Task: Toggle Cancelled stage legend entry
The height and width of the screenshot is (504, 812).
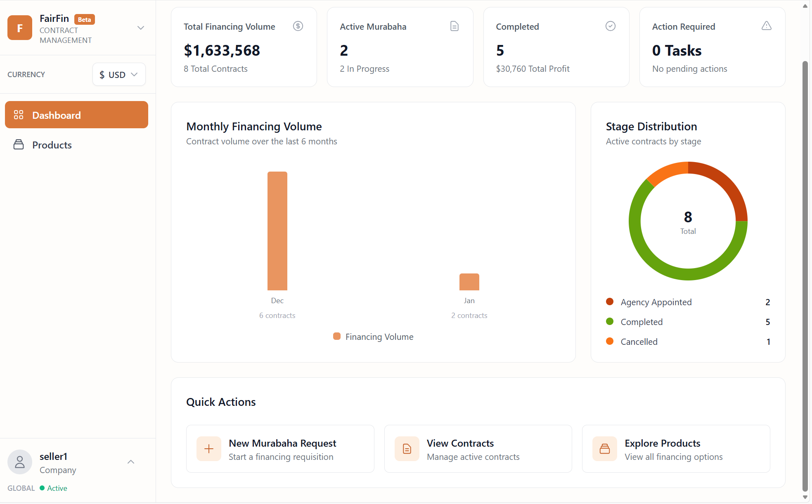Action: (639, 341)
